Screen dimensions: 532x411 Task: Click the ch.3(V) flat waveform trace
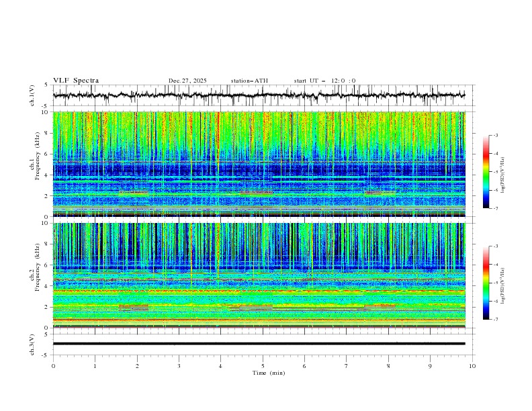click(x=262, y=343)
